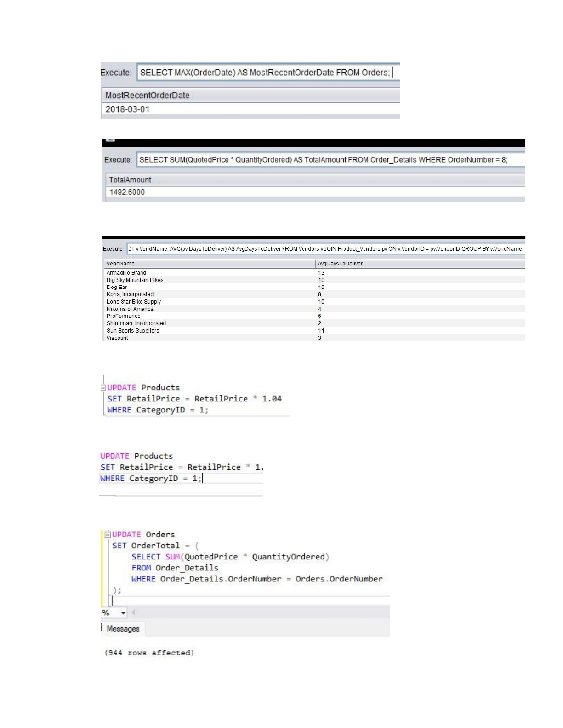
Task: Switch to the Messages tab
Action: point(123,629)
